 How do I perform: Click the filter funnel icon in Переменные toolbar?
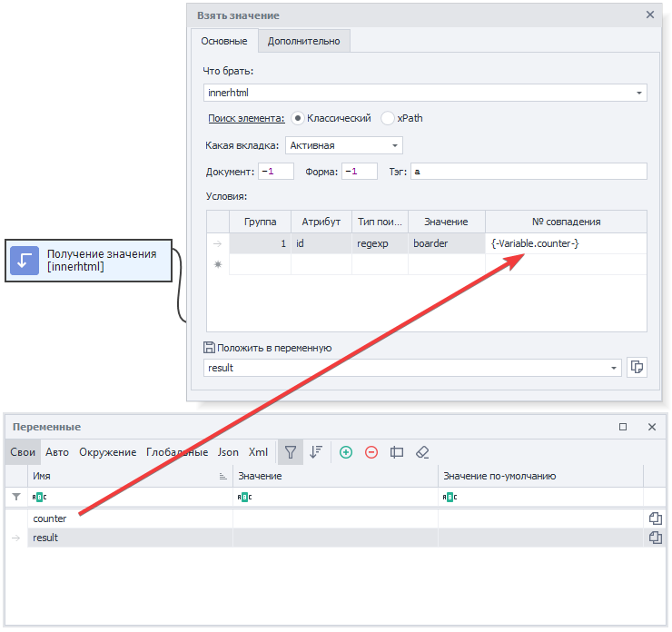pyautogui.click(x=290, y=452)
